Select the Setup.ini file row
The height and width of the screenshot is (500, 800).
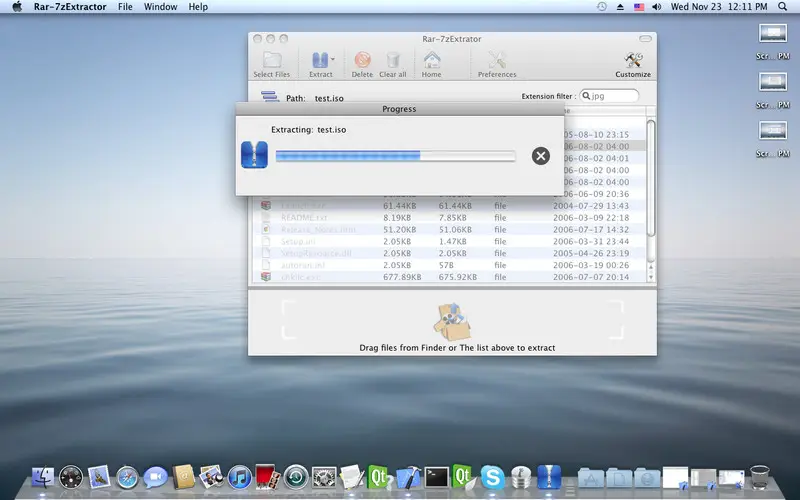450,241
